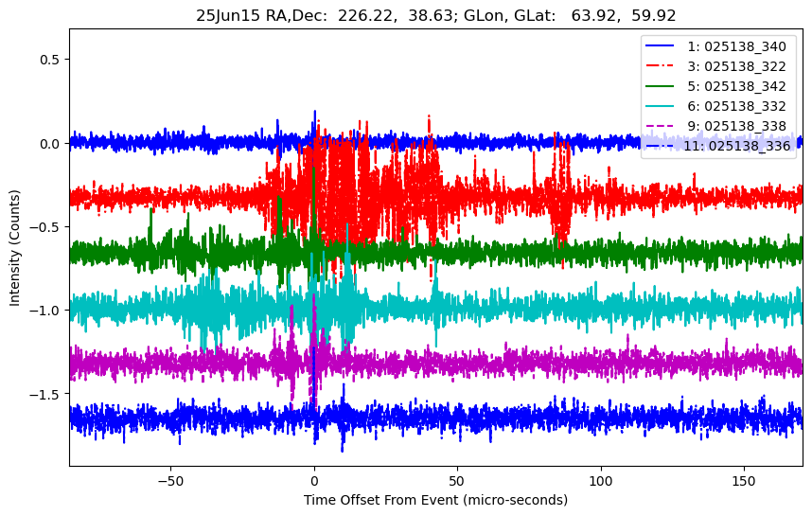Click the magenta dashed legend line sample

[660, 126]
